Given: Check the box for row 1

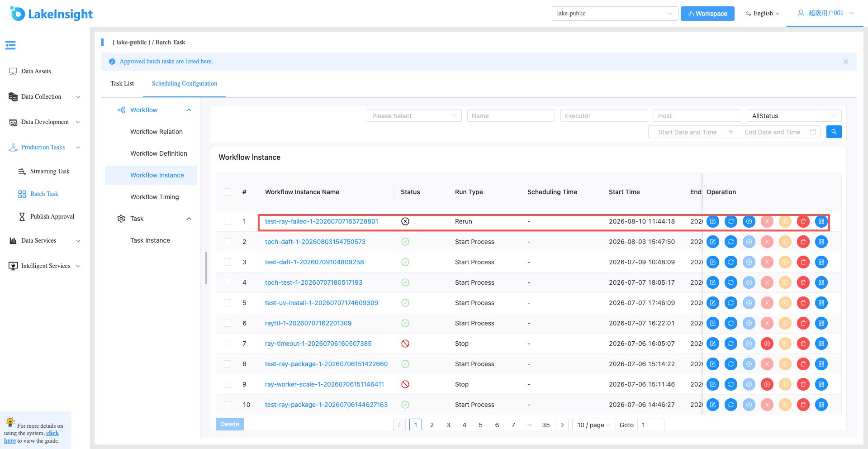Looking at the screenshot, I should [x=228, y=221].
